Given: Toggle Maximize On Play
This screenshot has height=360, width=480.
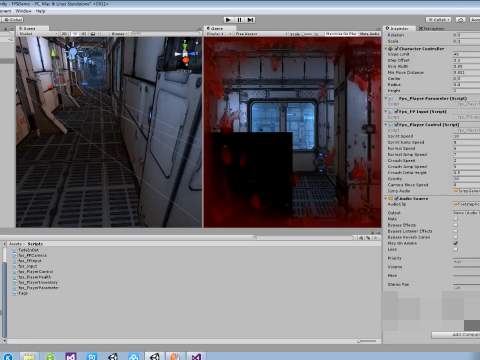Looking at the screenshot, I should click(x=341, y=34).
